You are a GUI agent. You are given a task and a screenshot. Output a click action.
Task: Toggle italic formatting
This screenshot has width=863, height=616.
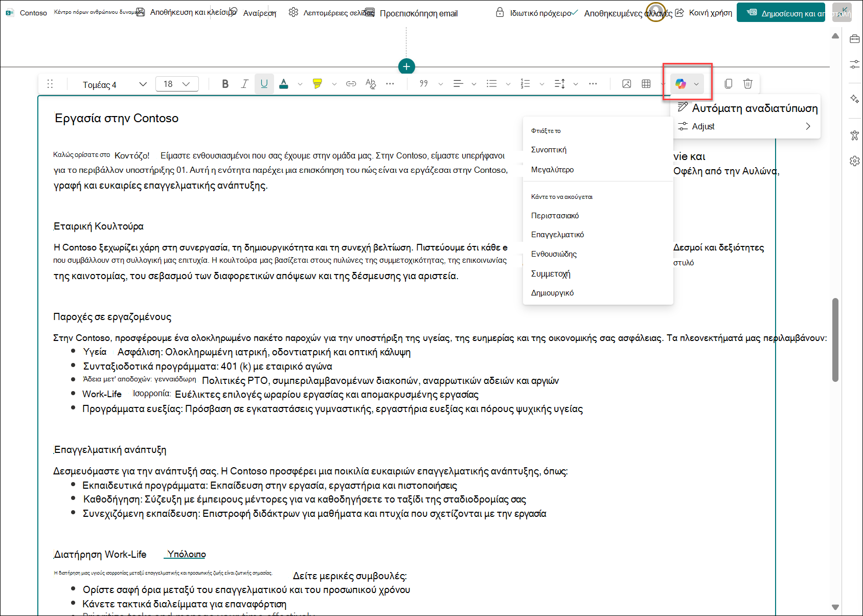[x=244, y=84]
